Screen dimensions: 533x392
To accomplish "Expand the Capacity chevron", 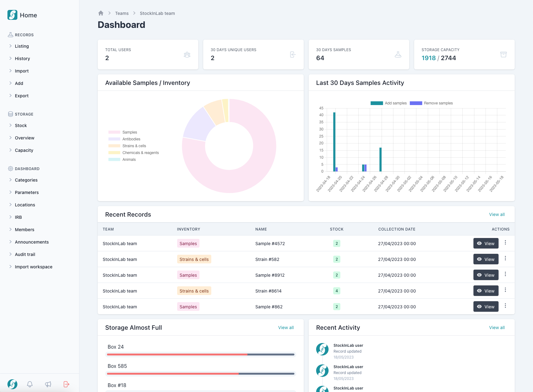I will (11, 150).
